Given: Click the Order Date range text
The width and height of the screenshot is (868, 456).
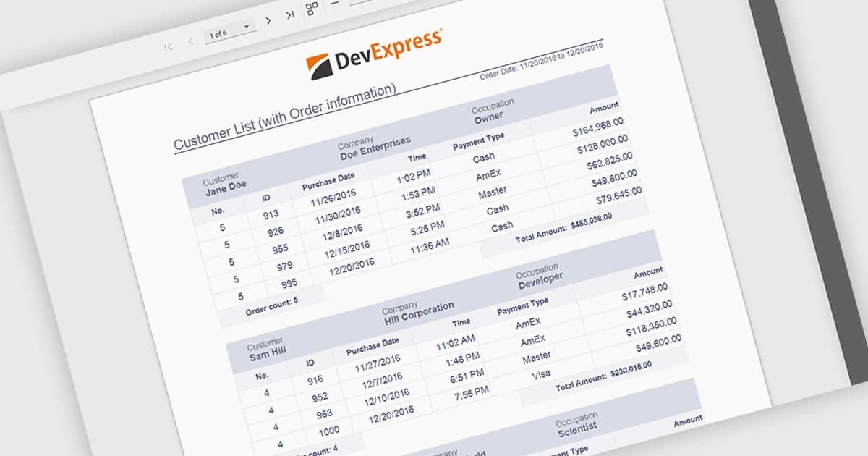Looking at the screenshot, I should coord(542,62).
